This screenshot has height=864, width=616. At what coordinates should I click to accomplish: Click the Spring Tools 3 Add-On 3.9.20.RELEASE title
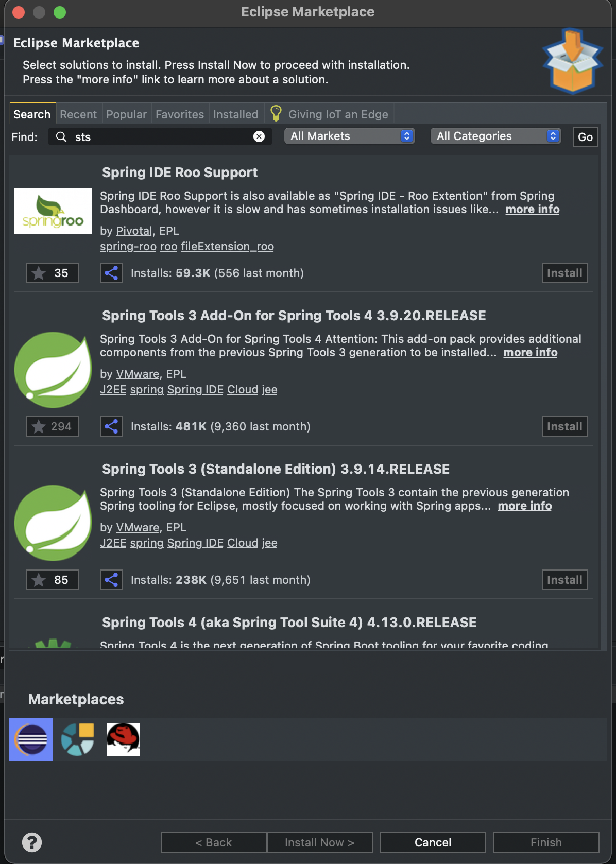[x=294, y=315]
